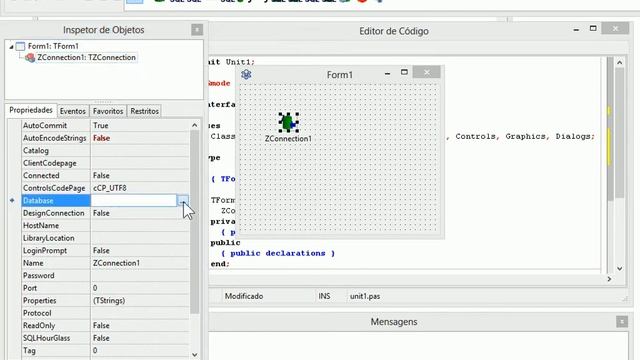Click the code editor scroll down arrow

coord(620,269)
